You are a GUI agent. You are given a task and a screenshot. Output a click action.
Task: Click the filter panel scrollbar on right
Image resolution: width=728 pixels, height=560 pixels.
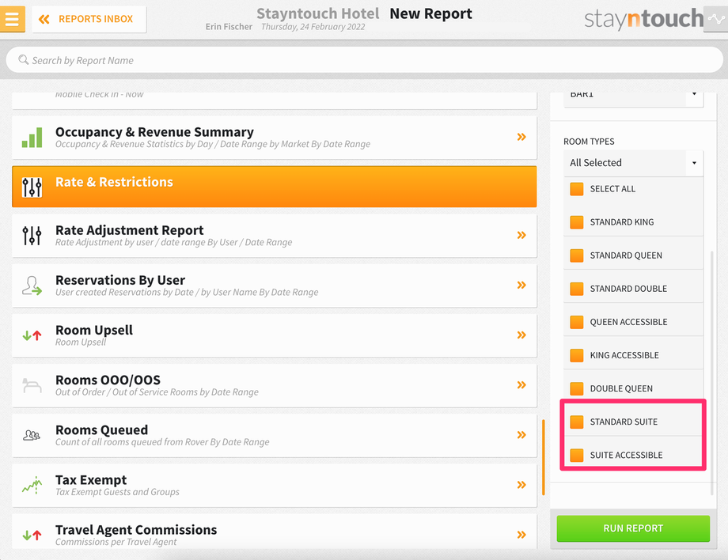(x=711, y=373)
